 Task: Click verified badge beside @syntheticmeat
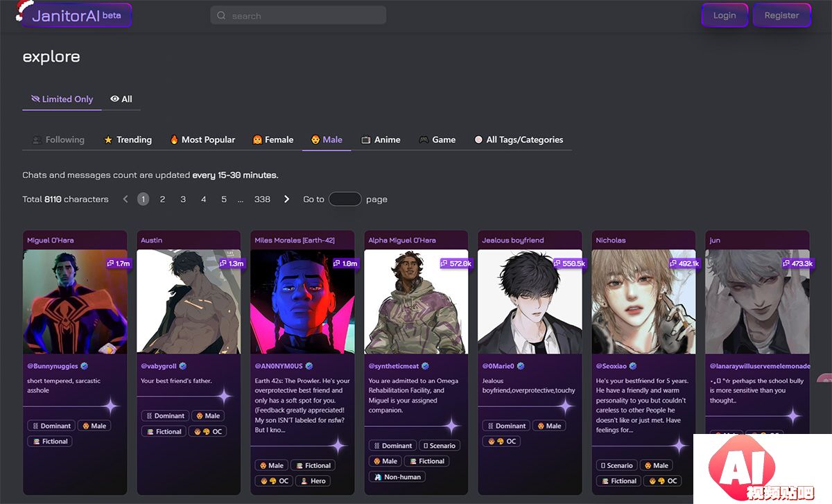pyautogui.click(x=425, y=365)
